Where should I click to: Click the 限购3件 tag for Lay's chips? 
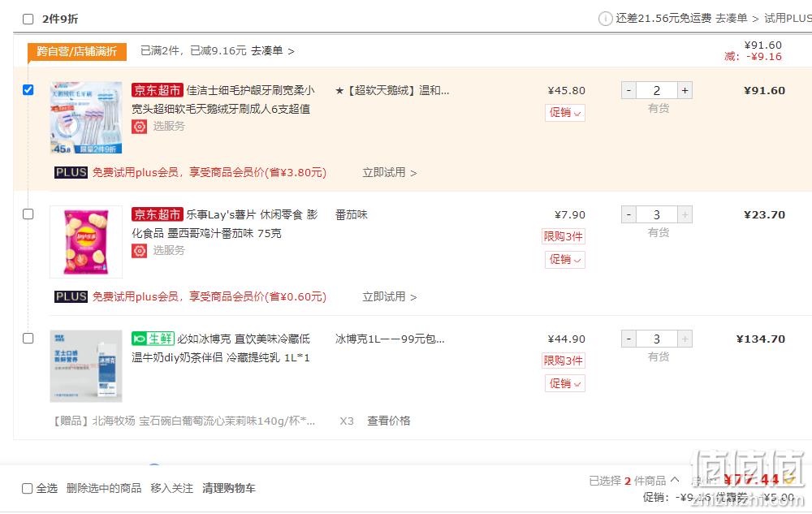pyautogui.click(x=564, y=236)
